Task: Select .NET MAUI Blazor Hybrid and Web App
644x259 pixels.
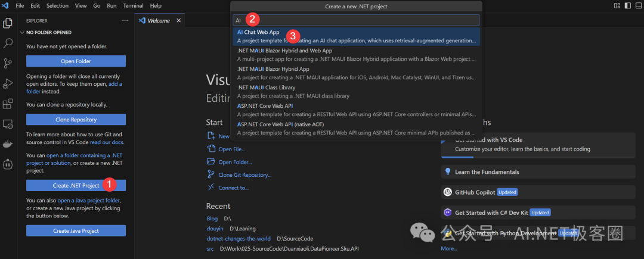Action: pos(356,55)
